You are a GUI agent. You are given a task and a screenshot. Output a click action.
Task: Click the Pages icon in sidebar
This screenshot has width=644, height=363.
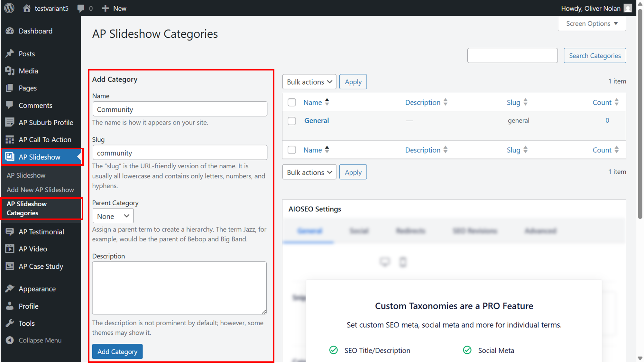click(10, 88)
